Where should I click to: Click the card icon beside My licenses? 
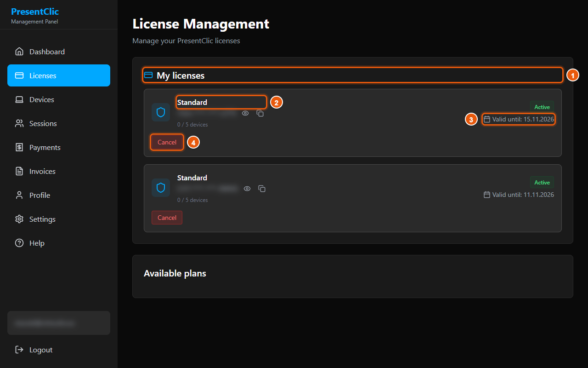click(148, 75)
